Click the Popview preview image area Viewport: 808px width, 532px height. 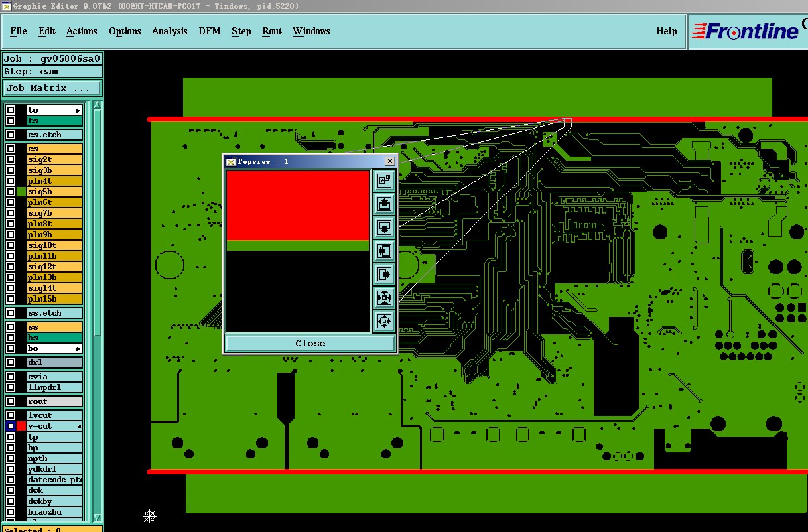pyautogui.click(x=298, y=251)
